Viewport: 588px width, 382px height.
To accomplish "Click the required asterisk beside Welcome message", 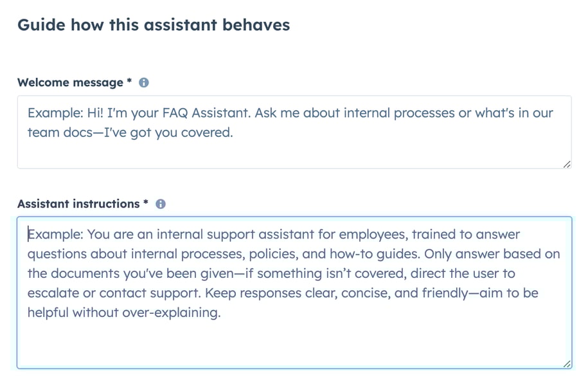I will (x=128, y=82).
